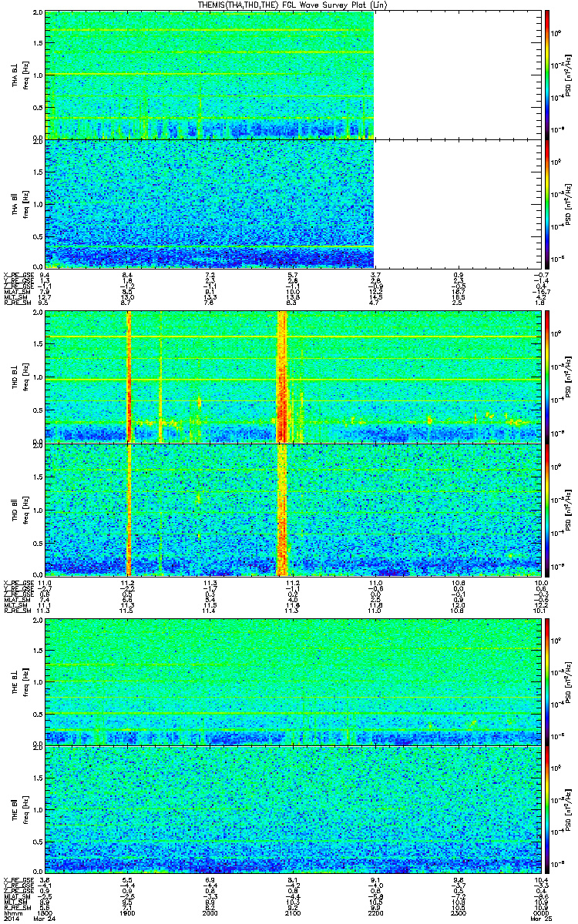
Task: Click the 2100 time tick label
Action: (x=292, y=912)
